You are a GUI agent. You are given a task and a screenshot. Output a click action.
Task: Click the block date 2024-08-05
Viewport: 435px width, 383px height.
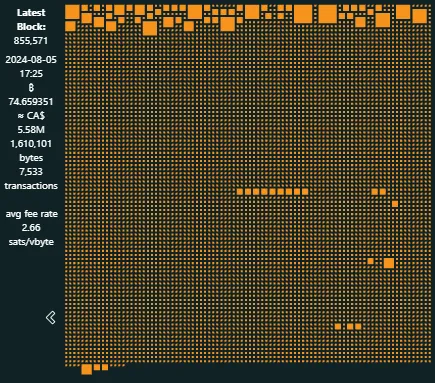coord(31,60)
